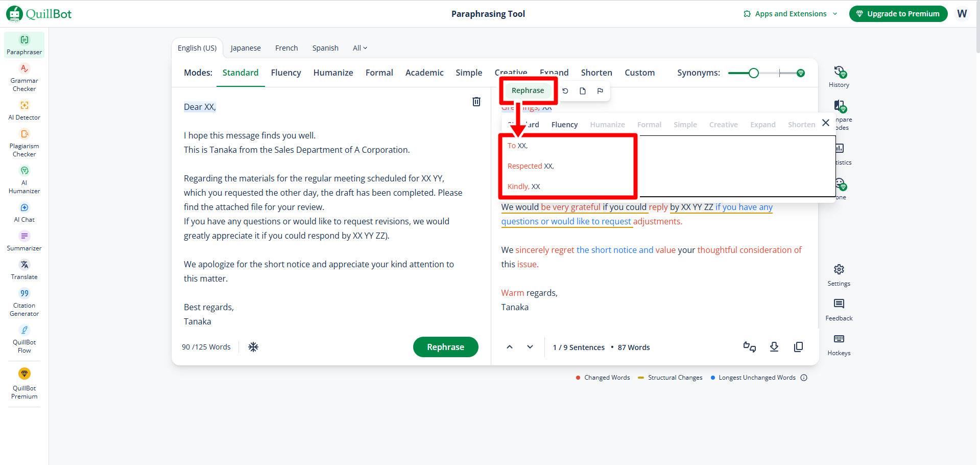Select Standard mode

click(241, 73)
